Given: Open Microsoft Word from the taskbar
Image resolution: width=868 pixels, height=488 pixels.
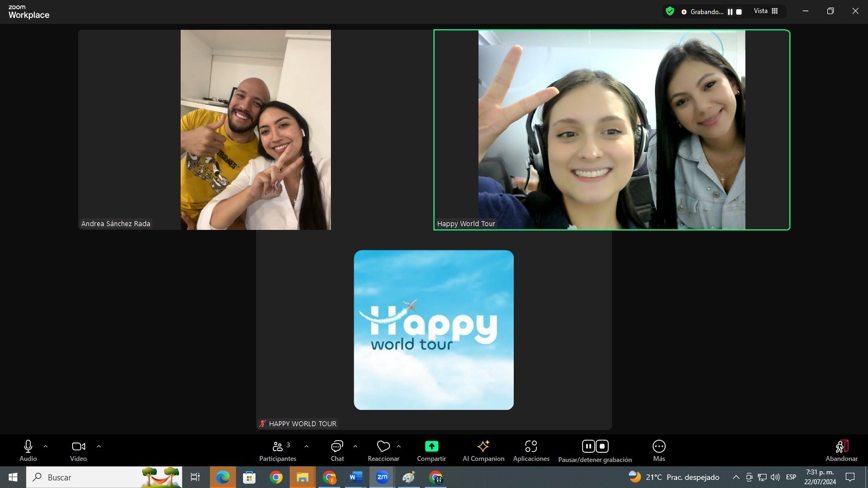Looking at the screenshot, I should (356, 477).
